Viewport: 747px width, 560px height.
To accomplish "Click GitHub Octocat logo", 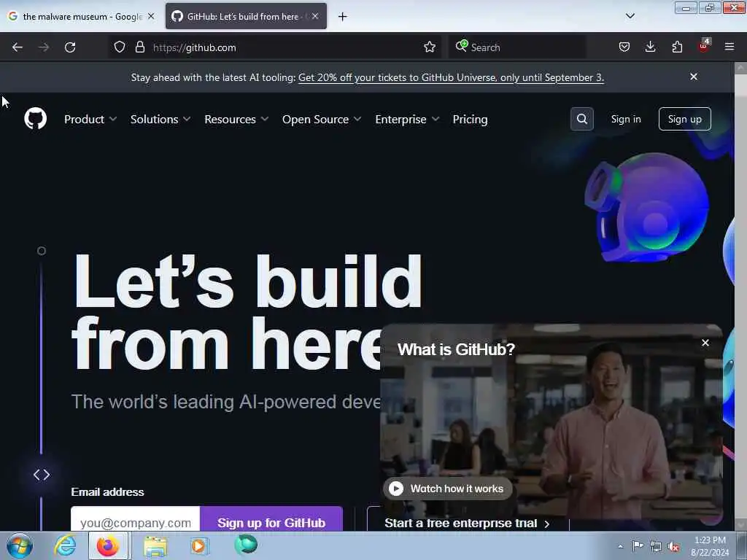I will (35, 119).
